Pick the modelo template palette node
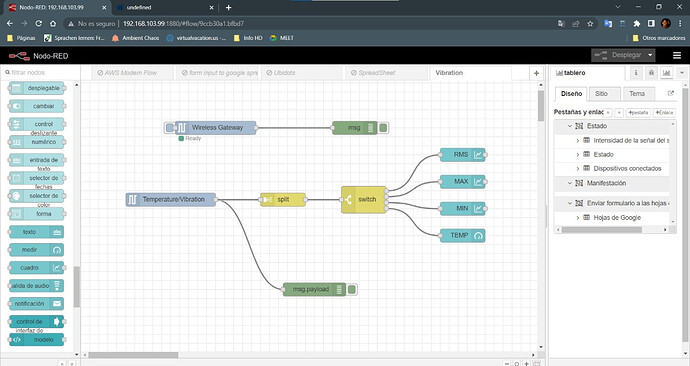 pos(37,339)
